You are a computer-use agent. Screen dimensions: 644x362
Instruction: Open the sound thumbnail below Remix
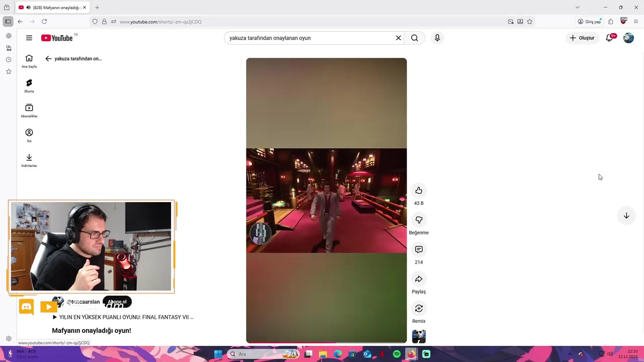click(x=419, y=336)
